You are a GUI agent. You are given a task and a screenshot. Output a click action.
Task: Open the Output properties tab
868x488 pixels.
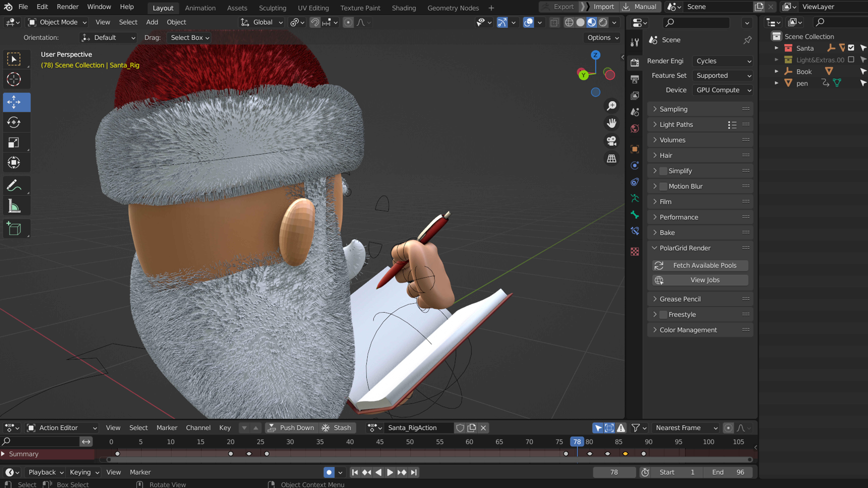point(635,79)
